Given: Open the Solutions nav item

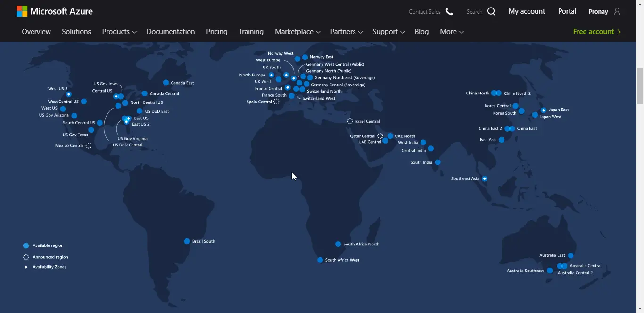Looking at the screenshot, I should pos(76,32).
